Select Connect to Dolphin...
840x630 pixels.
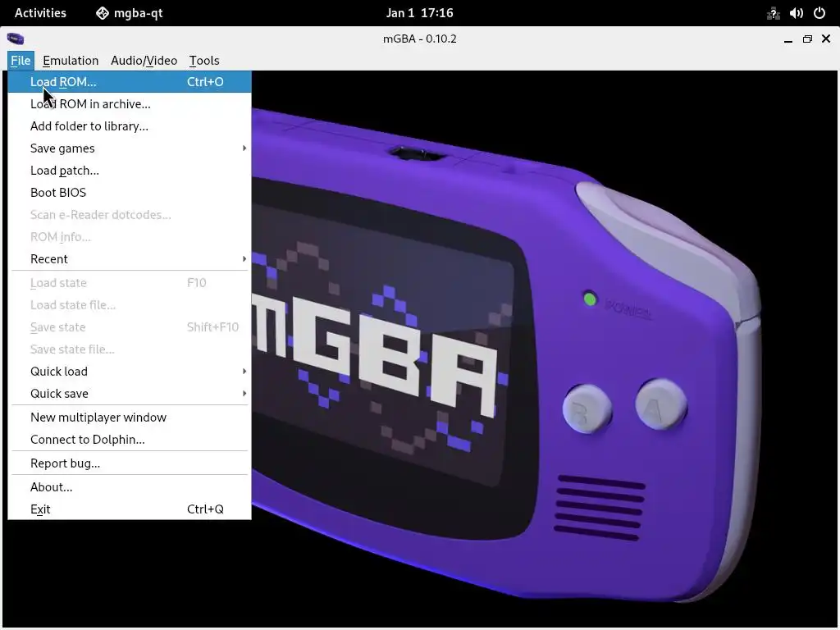coord(130,440)
